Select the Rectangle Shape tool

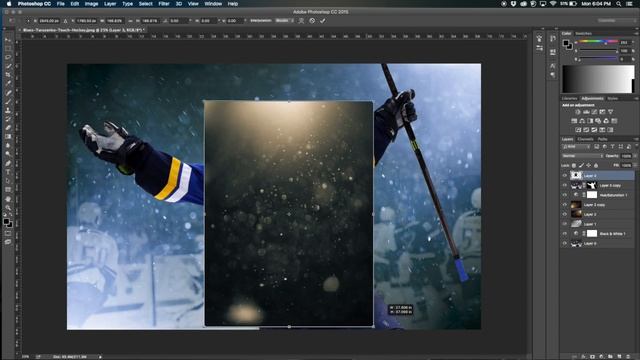click(8, 189)
